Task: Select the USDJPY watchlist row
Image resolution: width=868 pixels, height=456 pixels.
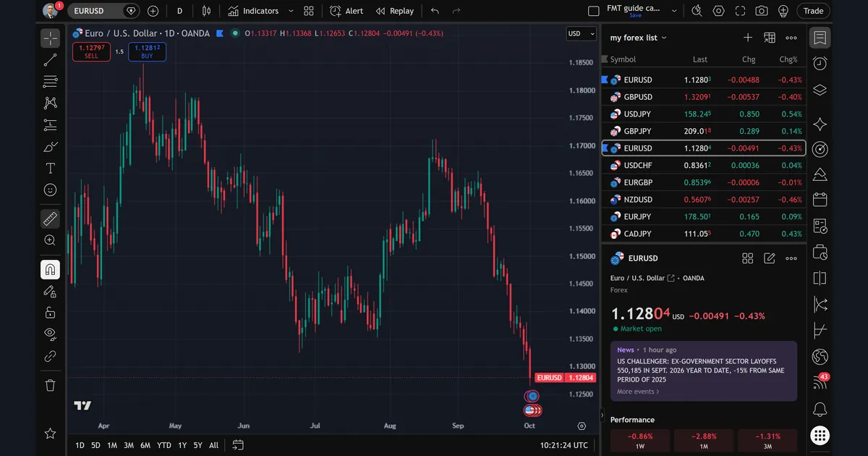Action: pyautogui.click(x=704, y=114)
